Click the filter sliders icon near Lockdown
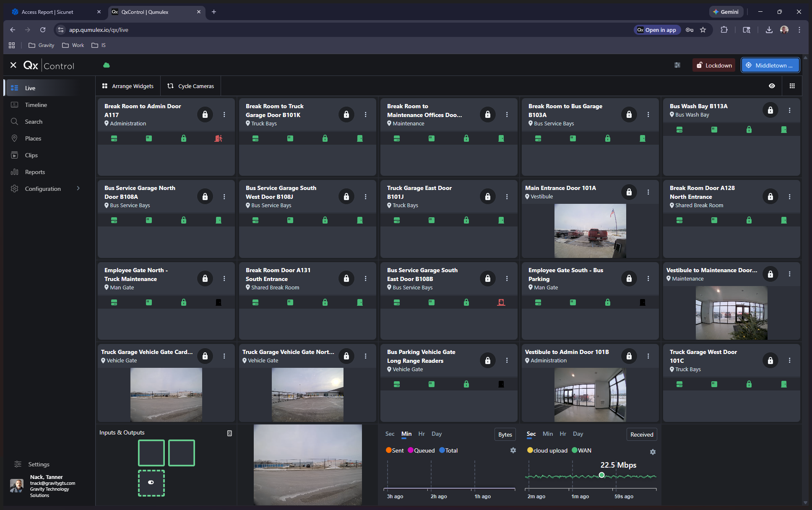 coord(677,65)
